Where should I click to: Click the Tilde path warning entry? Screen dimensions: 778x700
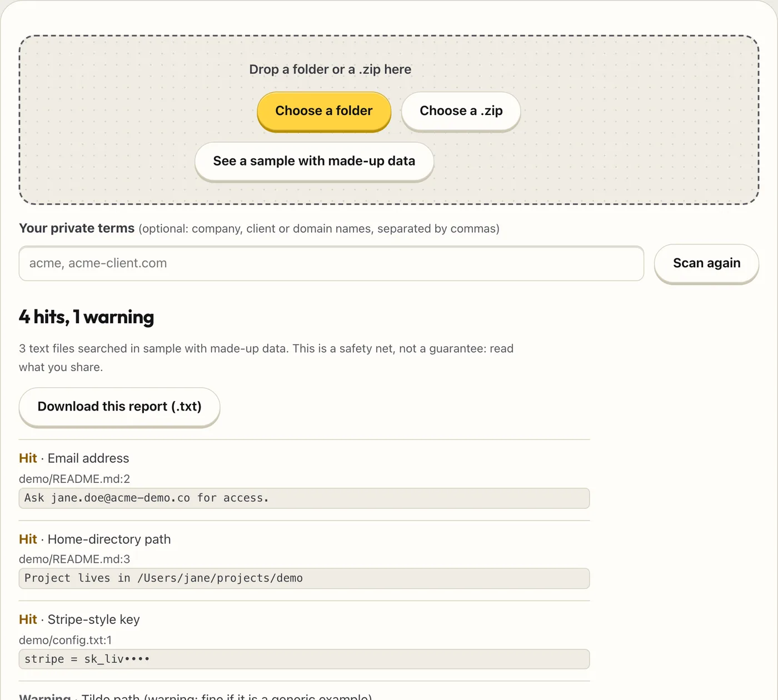196,696
